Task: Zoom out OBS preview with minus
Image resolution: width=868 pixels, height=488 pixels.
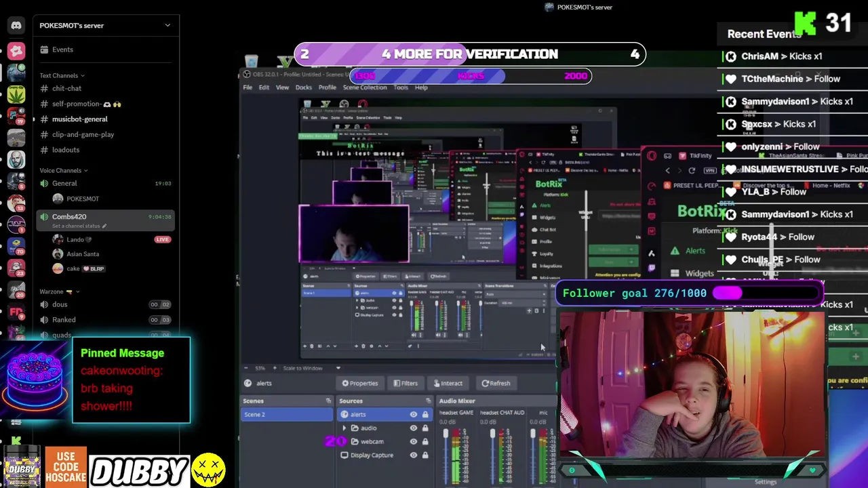Action: point(248,368)
